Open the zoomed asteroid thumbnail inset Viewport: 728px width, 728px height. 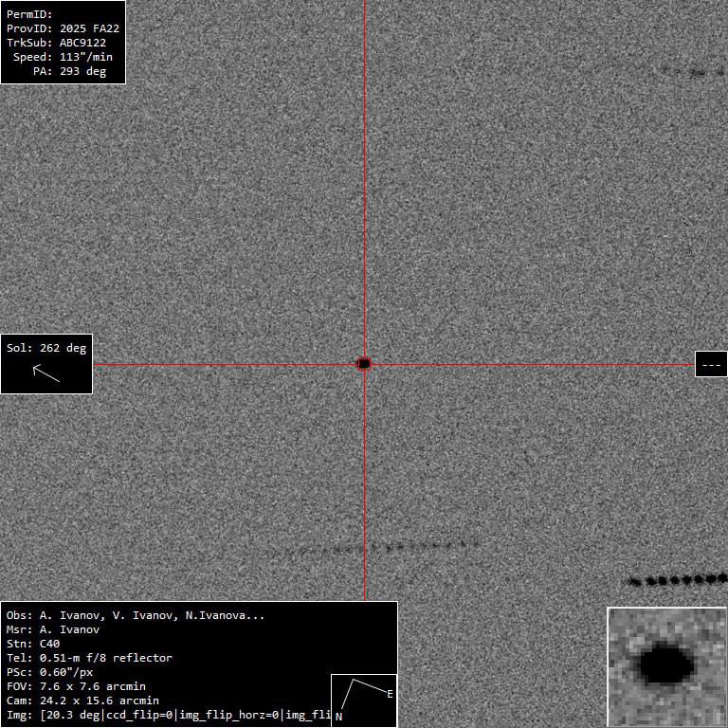pos(667,667)
